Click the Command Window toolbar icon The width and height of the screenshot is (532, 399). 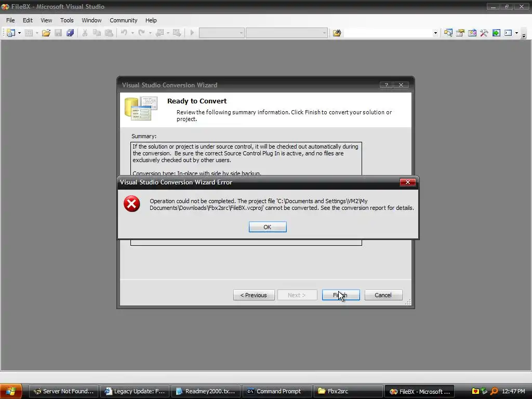[x=508, y=33]
